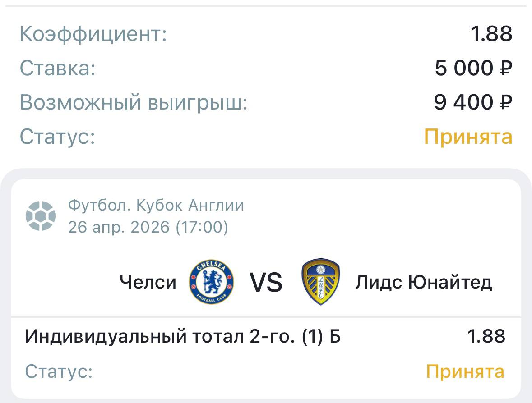This screenshot has width=532, height=403.
Task: Click the Статус label inside the match card
Action: click(x=59, y=371)
